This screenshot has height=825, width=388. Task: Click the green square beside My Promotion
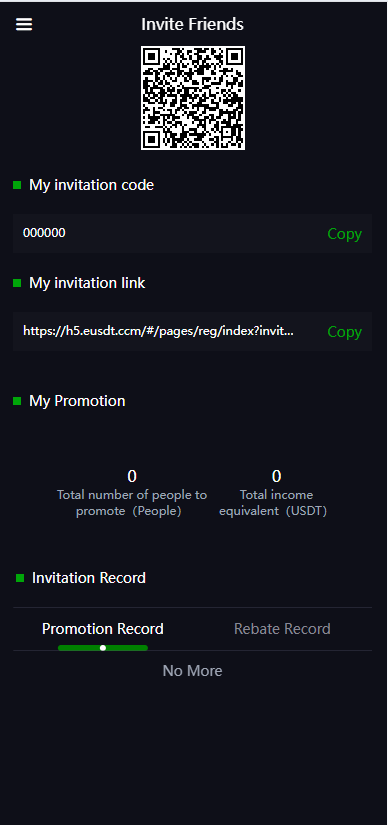(x=17, y=401)
